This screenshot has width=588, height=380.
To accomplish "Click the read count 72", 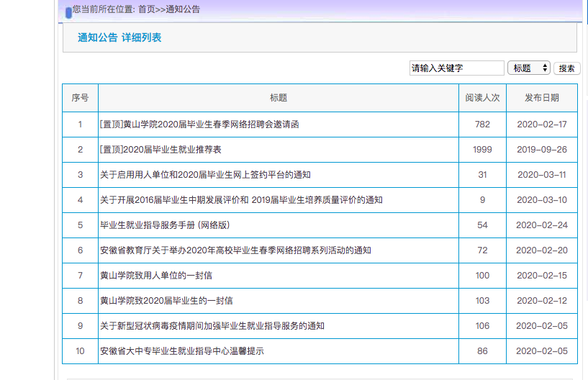I will coord(483,250).
